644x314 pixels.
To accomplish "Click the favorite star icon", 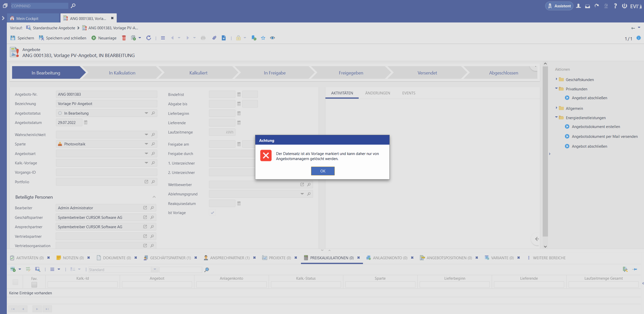I will 263,38.
